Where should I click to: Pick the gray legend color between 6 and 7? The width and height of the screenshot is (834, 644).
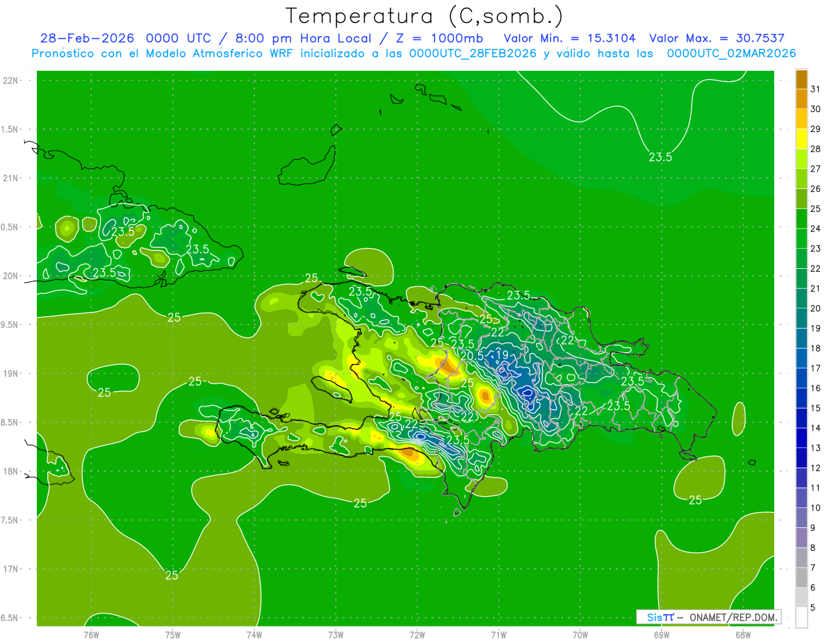(x=801, y=578)
